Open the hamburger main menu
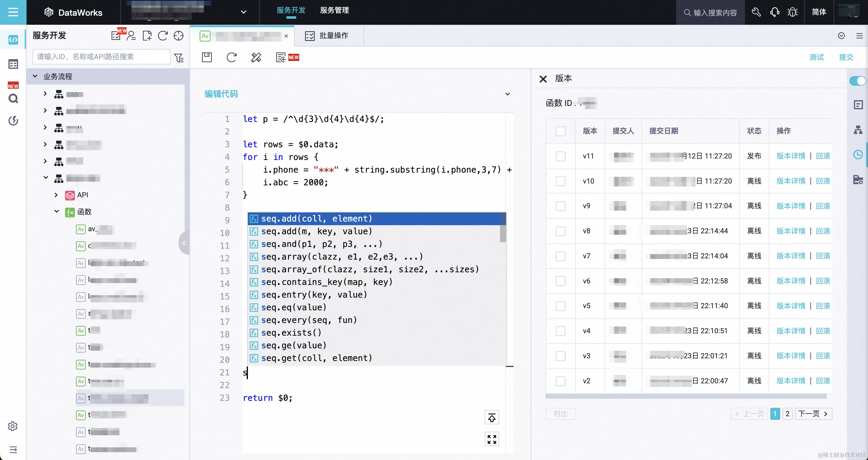Viewport: 868px width, 460px height. pos(13,12)
